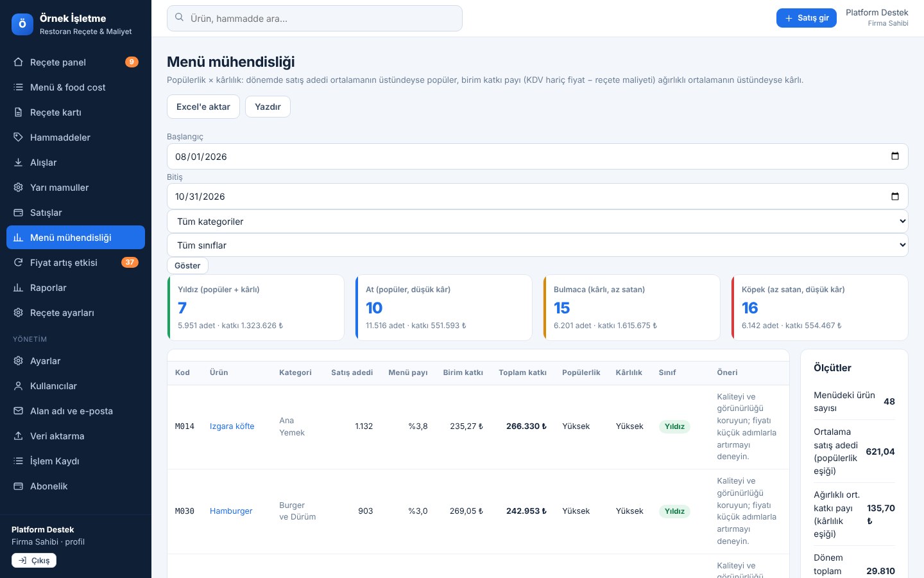Click the Yazdır button
This screenshot has height=578, width=924.
[x=268, y=107]
